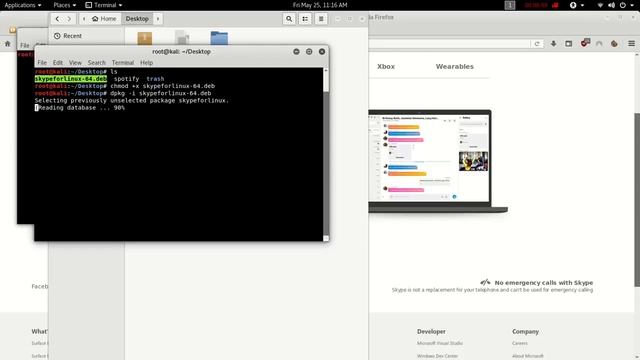Screen dimensions: 640x360
Task: Open the terminal Search menu
Action: (97, 62)
